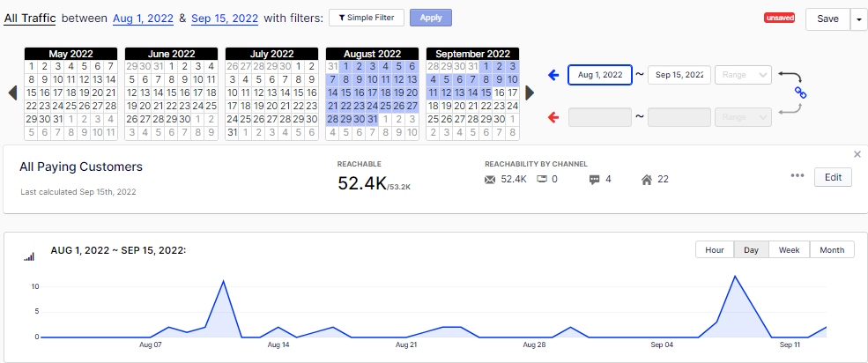868x363 pixels.
Task: Focus the Sep 15, 2022 end input
Action: pos(679,75)
